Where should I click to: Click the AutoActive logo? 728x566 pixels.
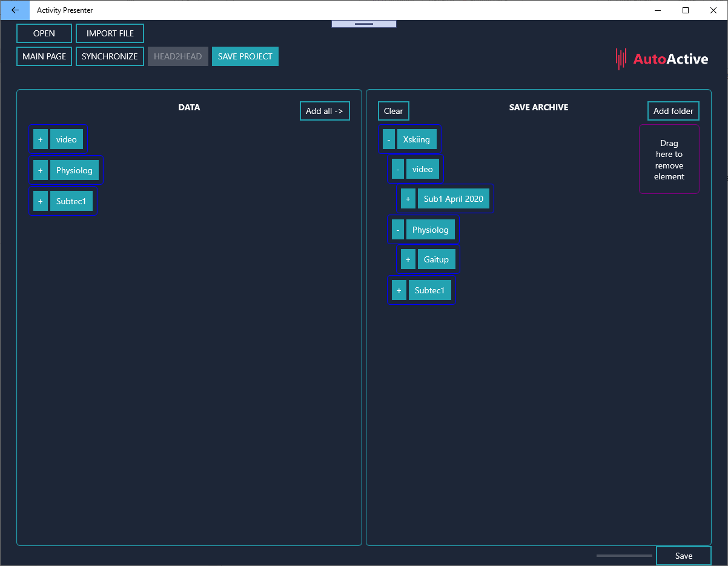661,59
